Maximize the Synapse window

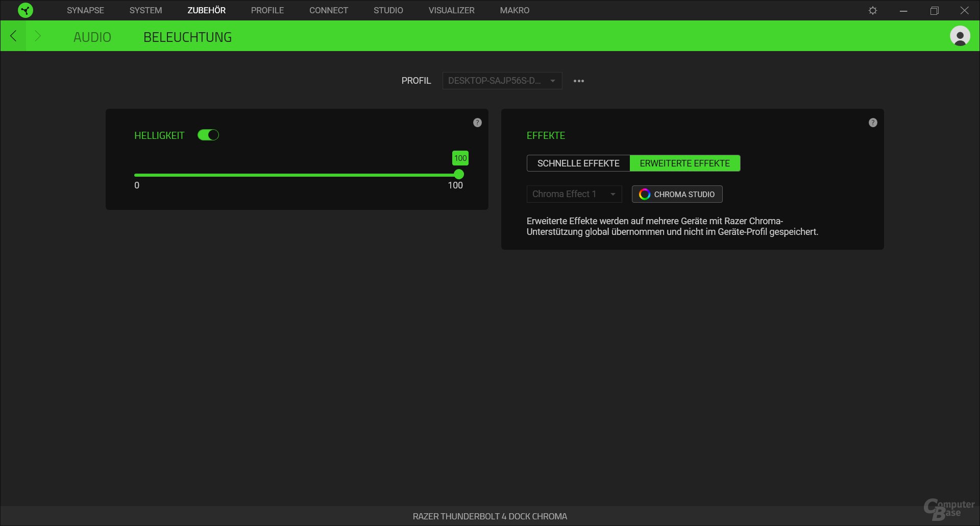coord(934,10)
